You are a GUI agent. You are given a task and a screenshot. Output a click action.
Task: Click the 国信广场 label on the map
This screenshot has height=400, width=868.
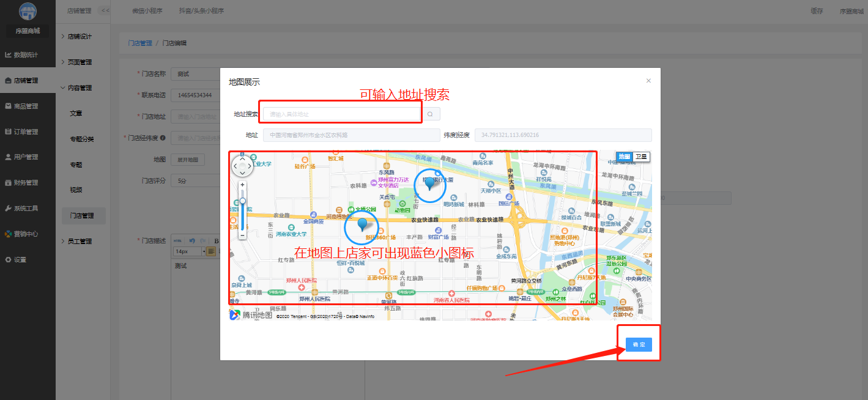click(508, 204)
